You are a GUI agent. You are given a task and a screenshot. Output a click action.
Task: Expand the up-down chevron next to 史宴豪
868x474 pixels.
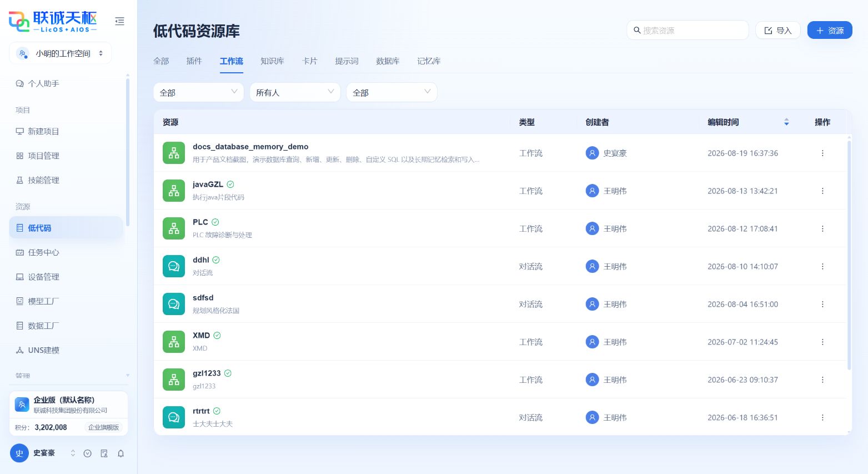click(73, 453)
